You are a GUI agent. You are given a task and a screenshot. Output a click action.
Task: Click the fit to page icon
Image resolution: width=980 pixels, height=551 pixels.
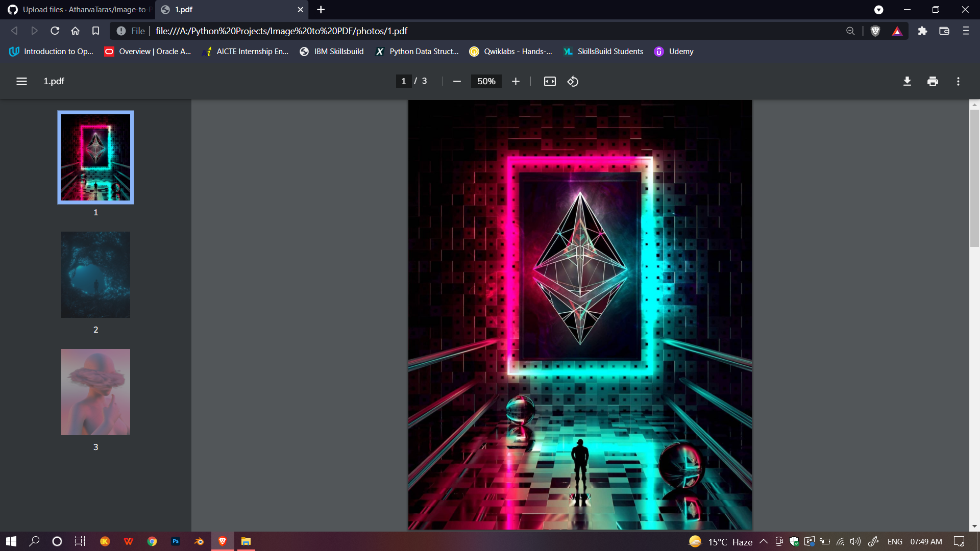[550, 81]
